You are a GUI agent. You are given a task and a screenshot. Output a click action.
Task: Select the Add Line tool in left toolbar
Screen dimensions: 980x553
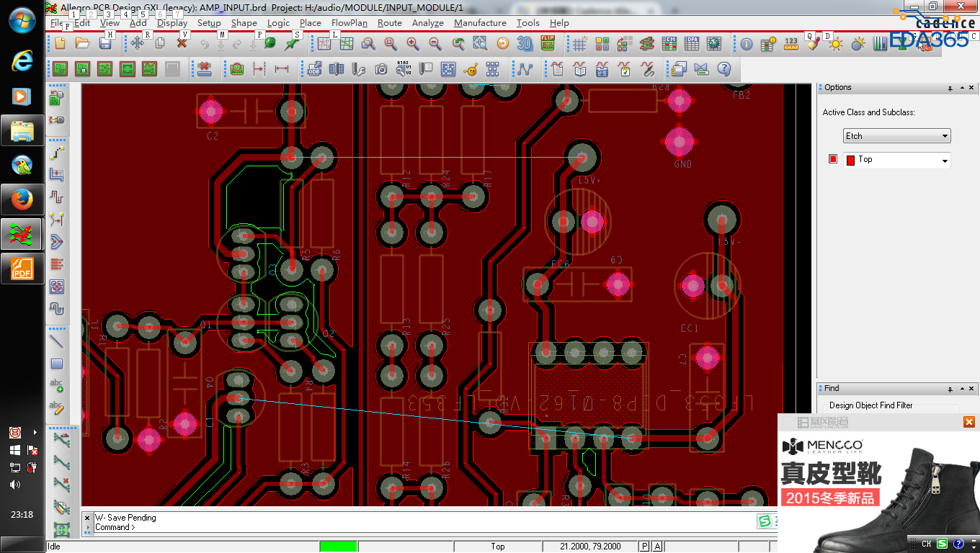[57, 341]
